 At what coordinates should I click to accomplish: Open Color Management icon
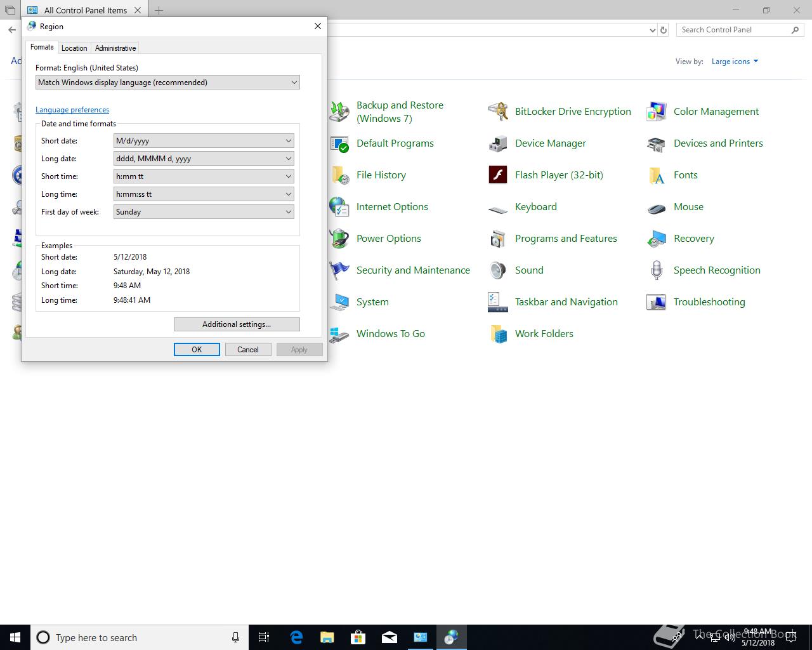click(657, 112)
